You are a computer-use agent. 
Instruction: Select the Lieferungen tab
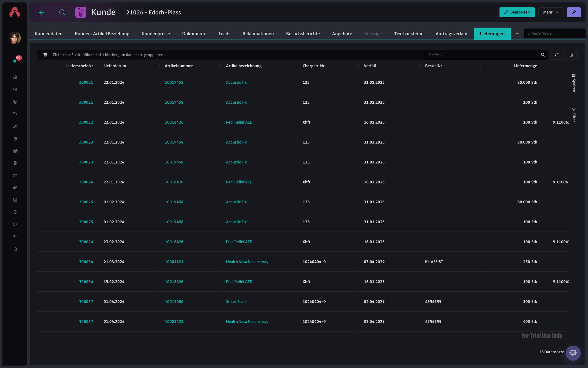[492, 34]
